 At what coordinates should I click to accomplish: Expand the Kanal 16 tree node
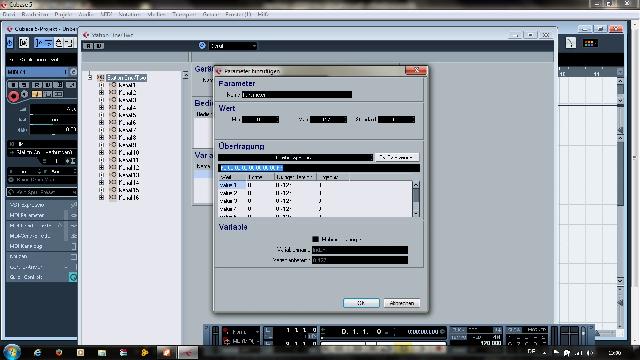coord(101,198)
